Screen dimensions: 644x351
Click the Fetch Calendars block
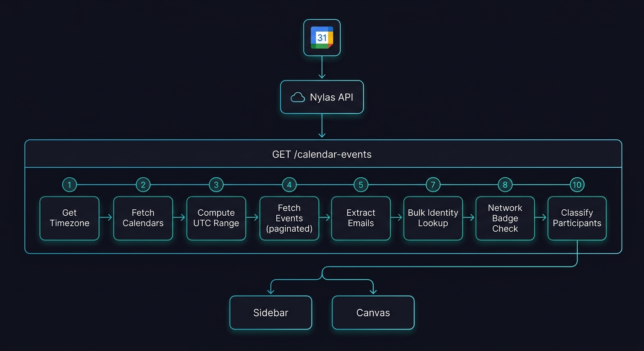pos(143,218)
